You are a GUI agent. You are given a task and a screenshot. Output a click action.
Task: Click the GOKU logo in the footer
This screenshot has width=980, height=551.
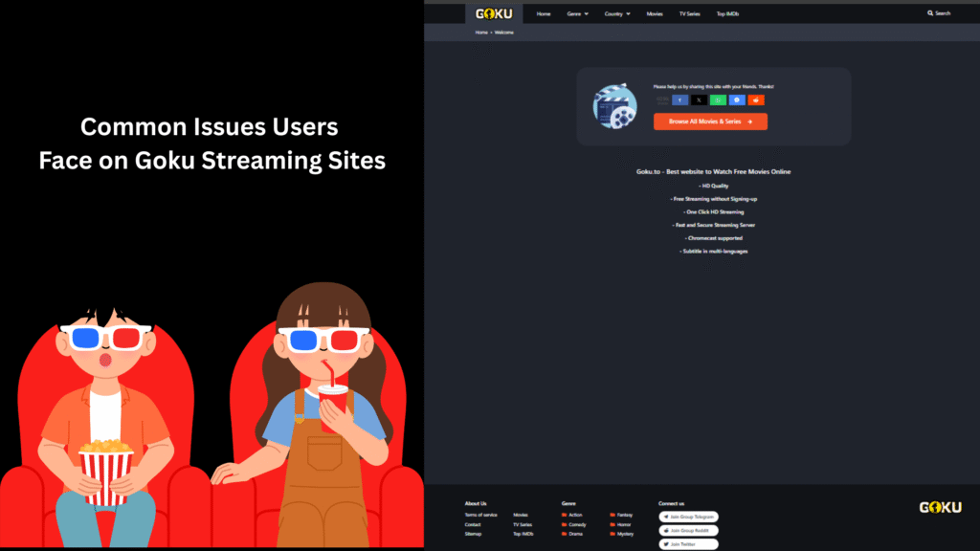click(x=940, y=507)
